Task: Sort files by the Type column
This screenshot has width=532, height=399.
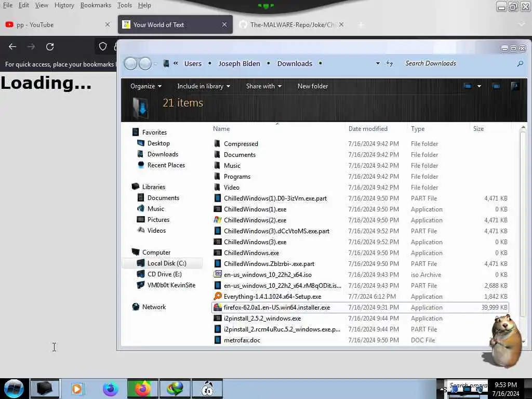Action: 418,129
